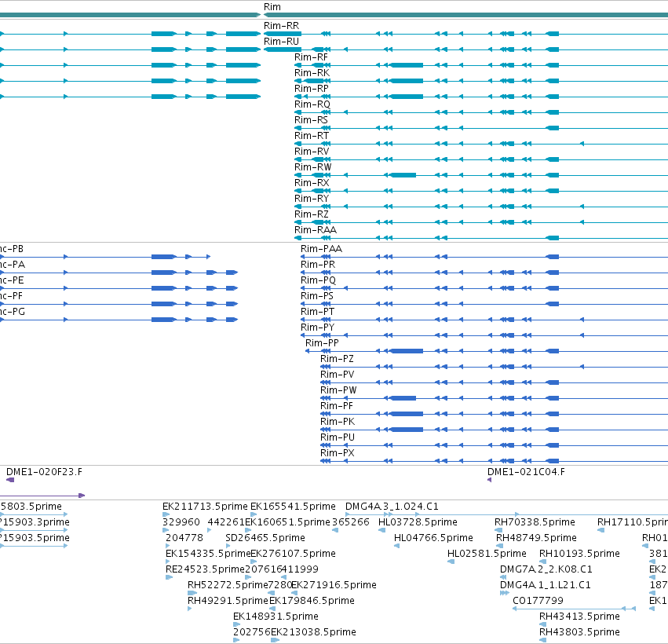Click the 204778 EST label

tap(184, 538)
